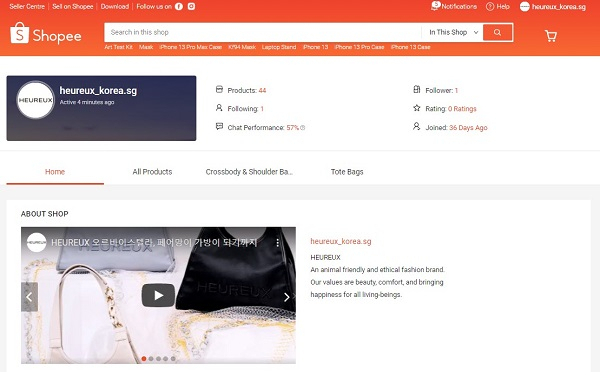Select the third carousel dot indicator
This screenshot has width=600, height=372.
click(x=158, y=359)
